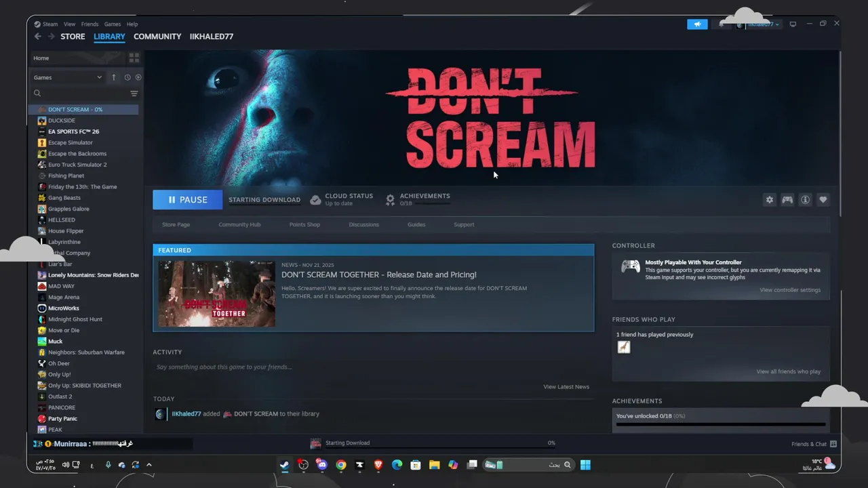Open the Help menu
This screenshot has width=868, height=488.
pyautogui.click(x=132, y=24)
